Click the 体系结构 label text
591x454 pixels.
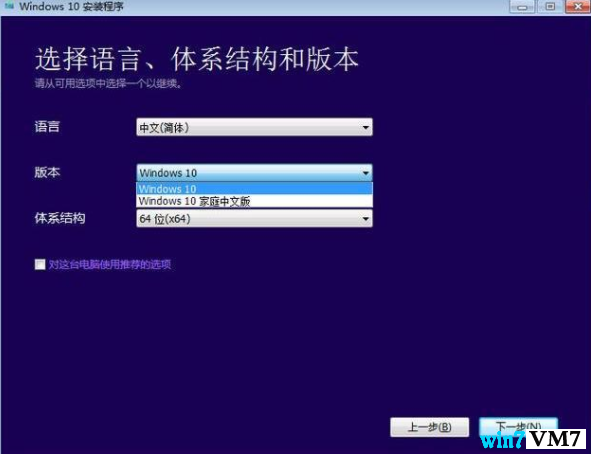[60, 218]
